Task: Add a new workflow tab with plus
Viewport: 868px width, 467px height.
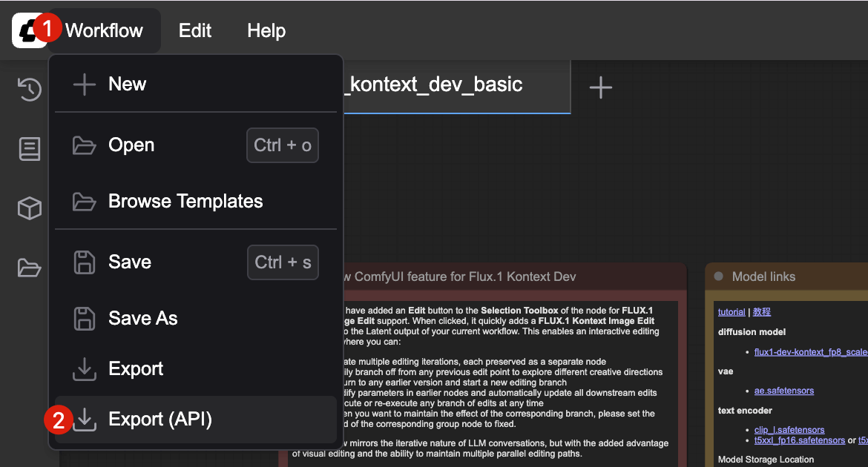Action: (x=601, y=87)
